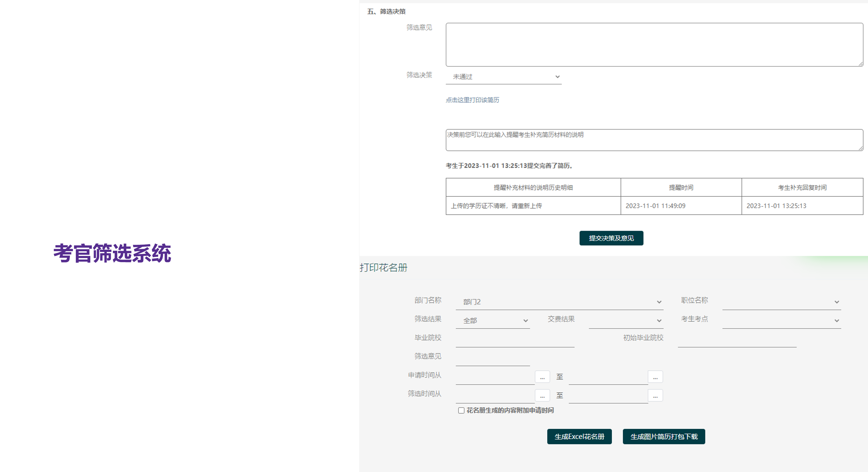Open the 考生考点 dropdown
Image resolution: width=868 pixels, height=472 pixels.
781,321
